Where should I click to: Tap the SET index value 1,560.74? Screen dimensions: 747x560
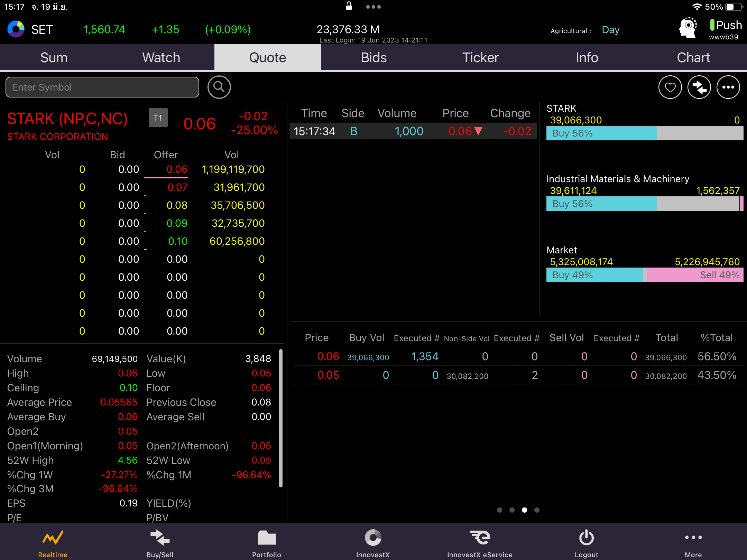click(104, 29)
